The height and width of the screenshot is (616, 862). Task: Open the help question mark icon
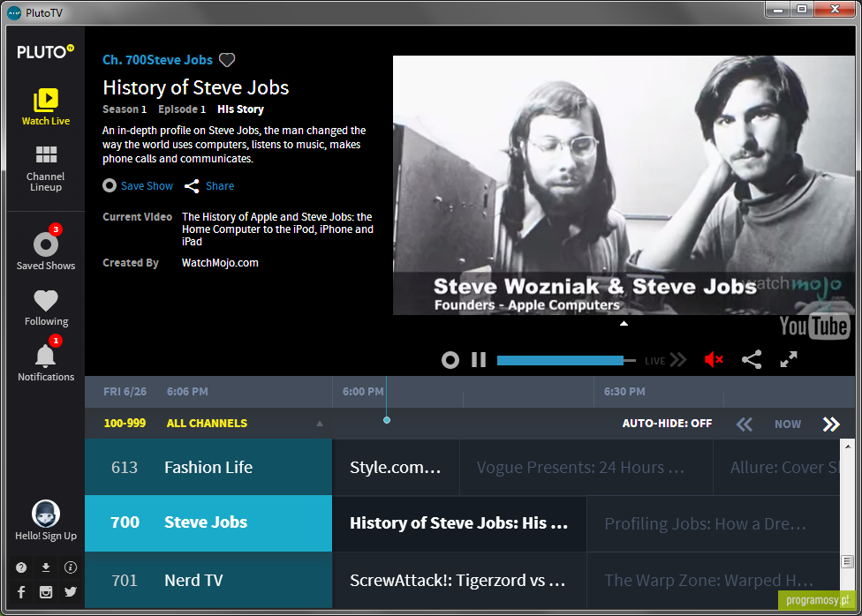tap(21, 567)
